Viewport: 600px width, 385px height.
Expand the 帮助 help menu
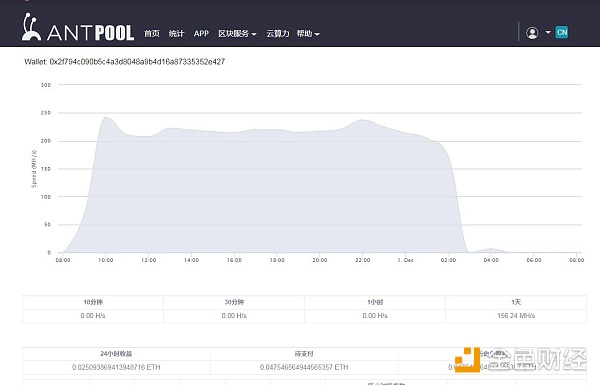click(308, 34)
